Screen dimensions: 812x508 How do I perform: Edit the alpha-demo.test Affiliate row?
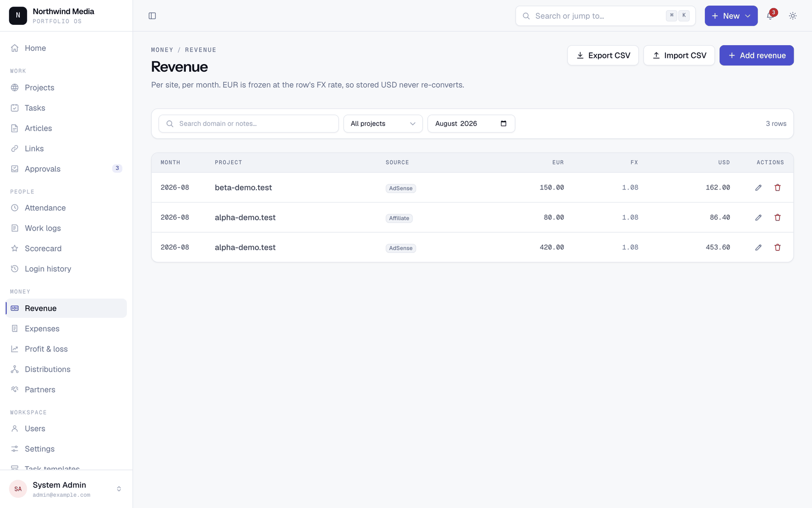tap(758, 217)
